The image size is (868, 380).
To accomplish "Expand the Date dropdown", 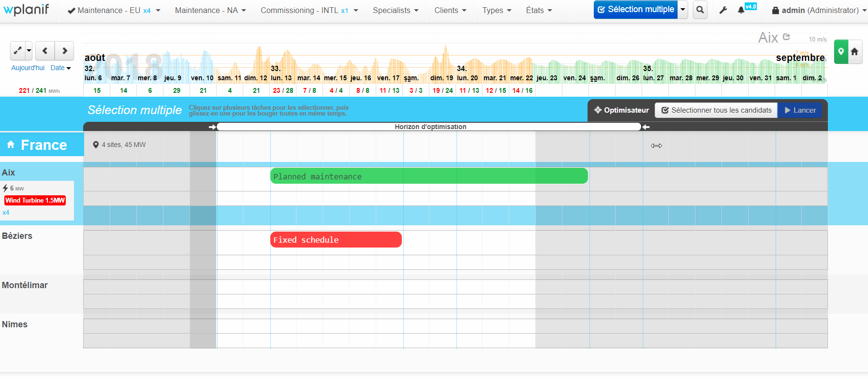I will [x=60, y=68].
